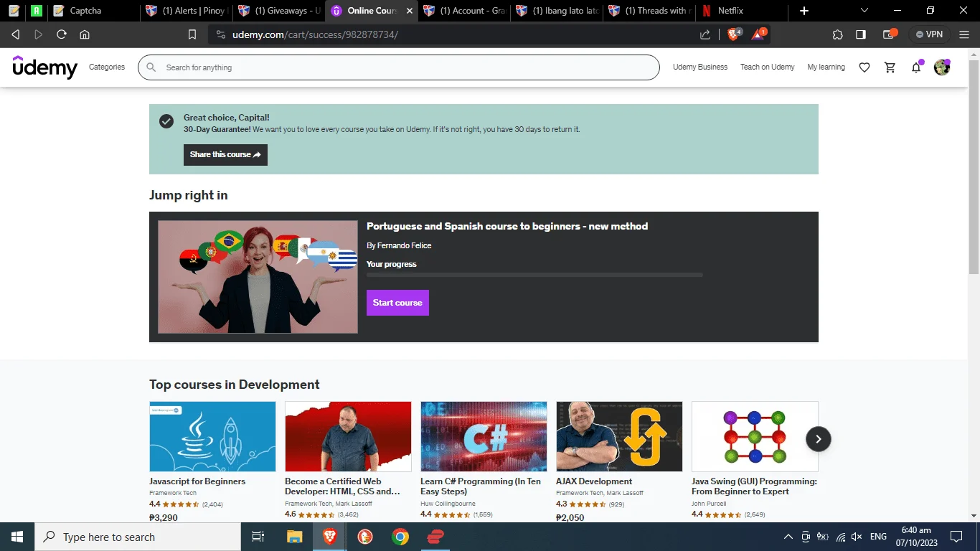Go back with browser back arrow

[x=16, y=34]
